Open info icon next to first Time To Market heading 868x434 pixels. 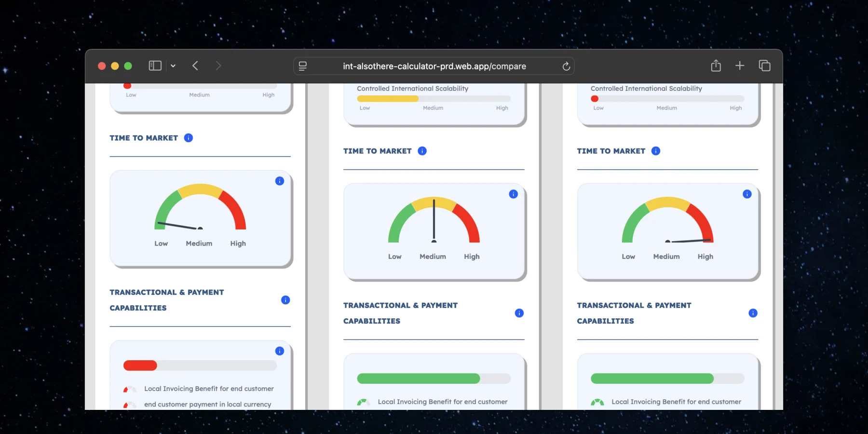pos(189,138)
